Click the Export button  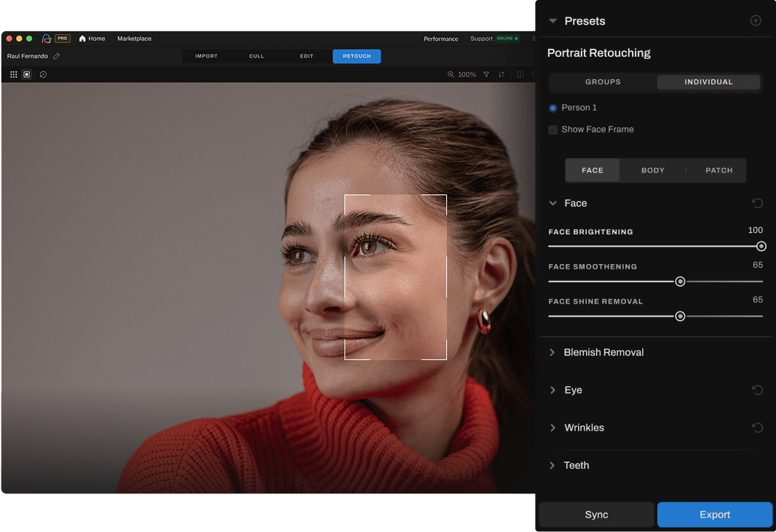pyautogui.click(x=714, y=515)
